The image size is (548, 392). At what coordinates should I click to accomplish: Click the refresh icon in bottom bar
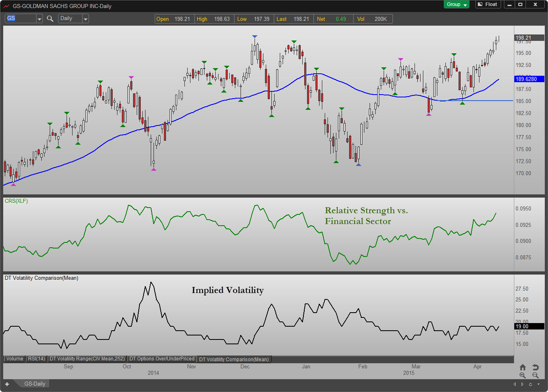click(530, 384)
